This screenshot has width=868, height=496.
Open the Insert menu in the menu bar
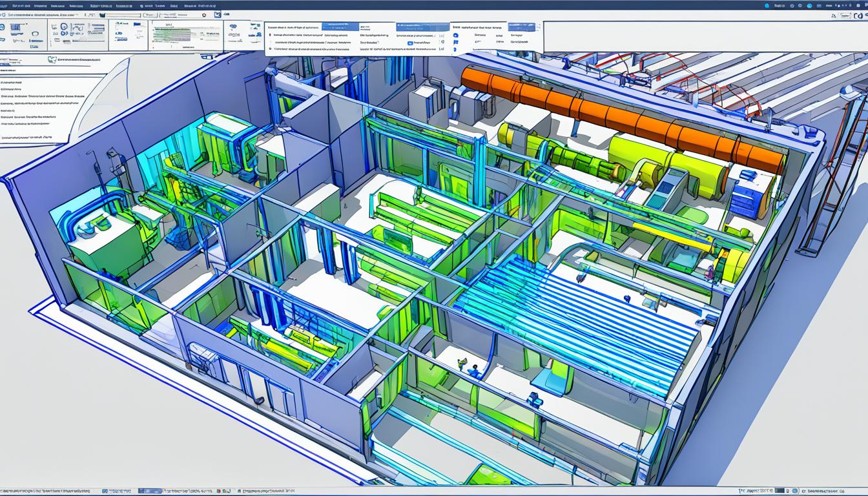[x=74, y=5]
